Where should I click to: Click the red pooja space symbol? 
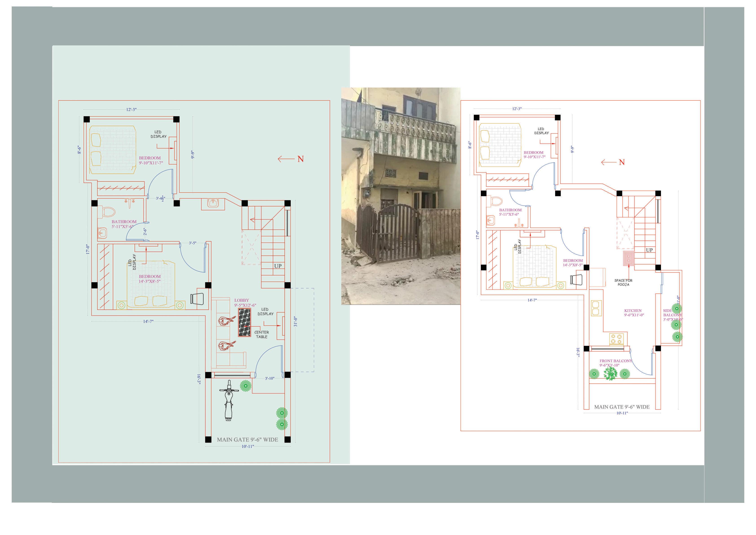point(629,258)
